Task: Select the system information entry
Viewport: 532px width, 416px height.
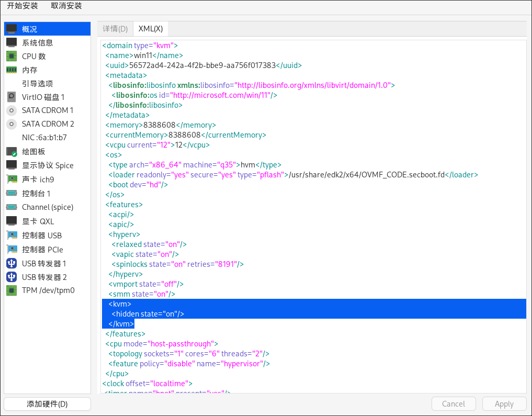Action: pos(37,43)
